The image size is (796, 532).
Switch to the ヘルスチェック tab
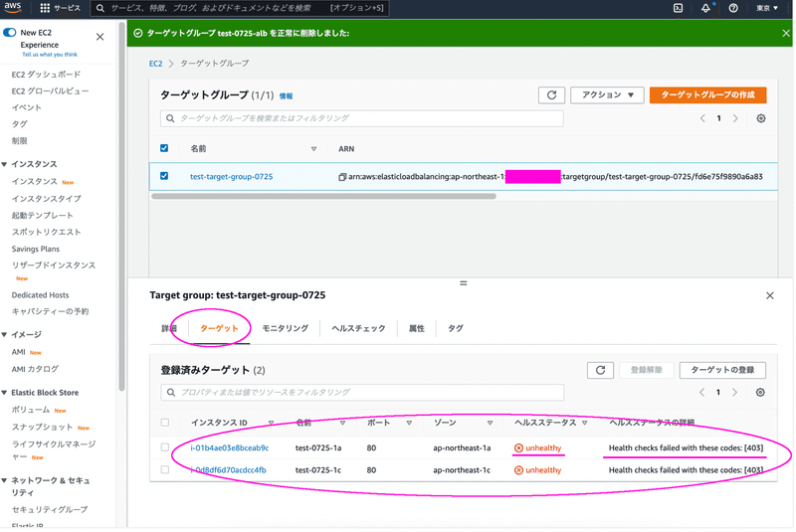coord(359,328)
